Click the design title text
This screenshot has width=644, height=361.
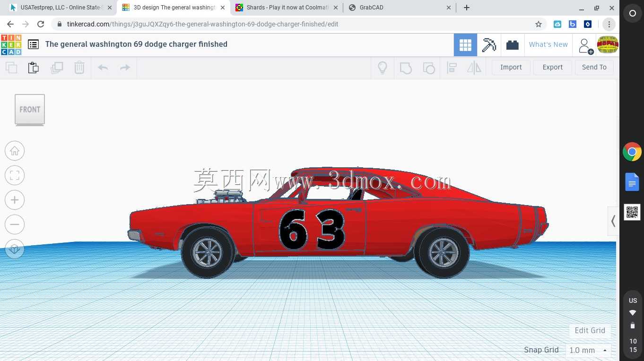coord(136,44)
